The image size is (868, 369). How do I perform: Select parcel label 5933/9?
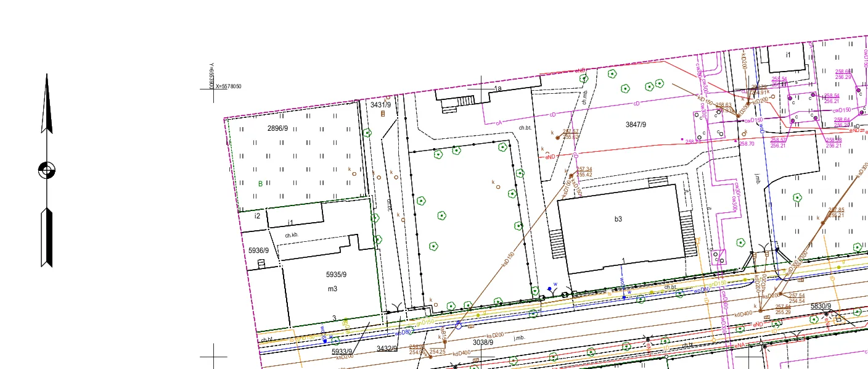coord(342,350)
